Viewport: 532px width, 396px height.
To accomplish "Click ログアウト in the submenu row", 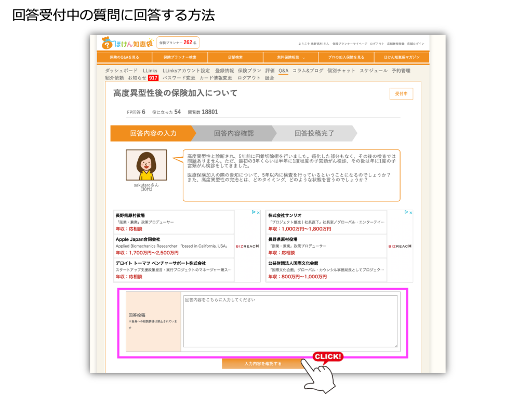I will (x=249, y=78).
